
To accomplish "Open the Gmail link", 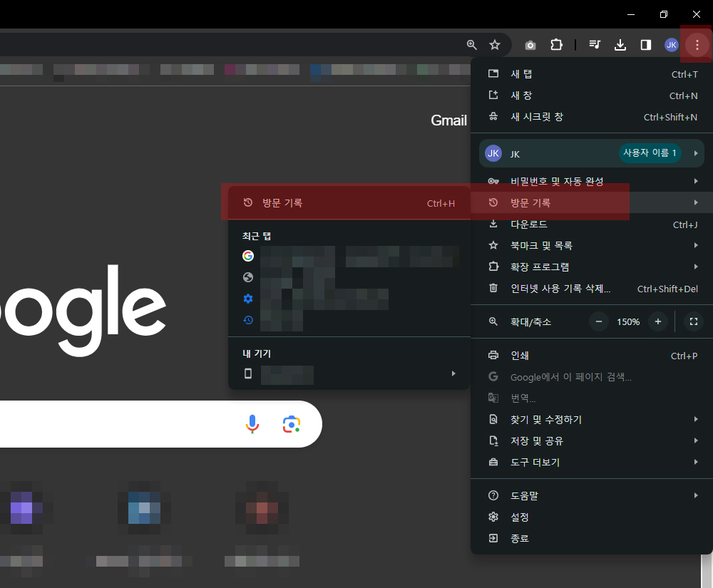I will coord(448,120).
